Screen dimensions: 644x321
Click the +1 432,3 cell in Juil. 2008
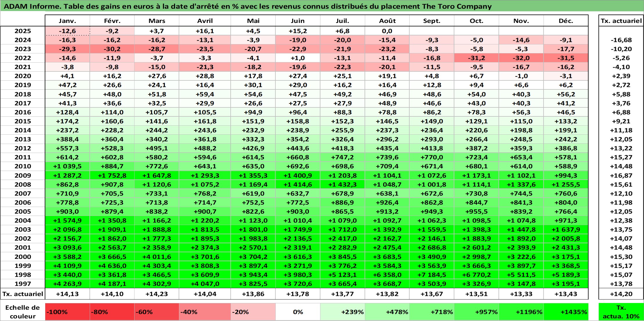click(343, 184)
